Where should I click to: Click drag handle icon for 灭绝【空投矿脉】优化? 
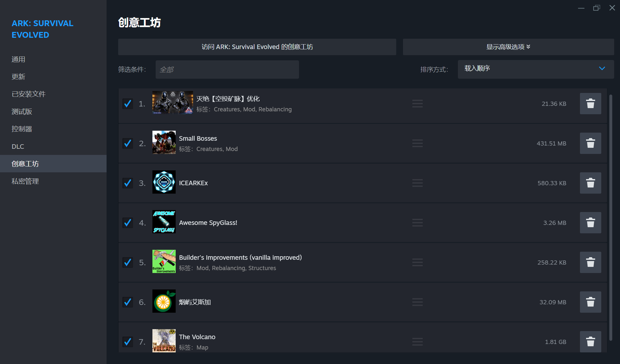coord(417,104)
